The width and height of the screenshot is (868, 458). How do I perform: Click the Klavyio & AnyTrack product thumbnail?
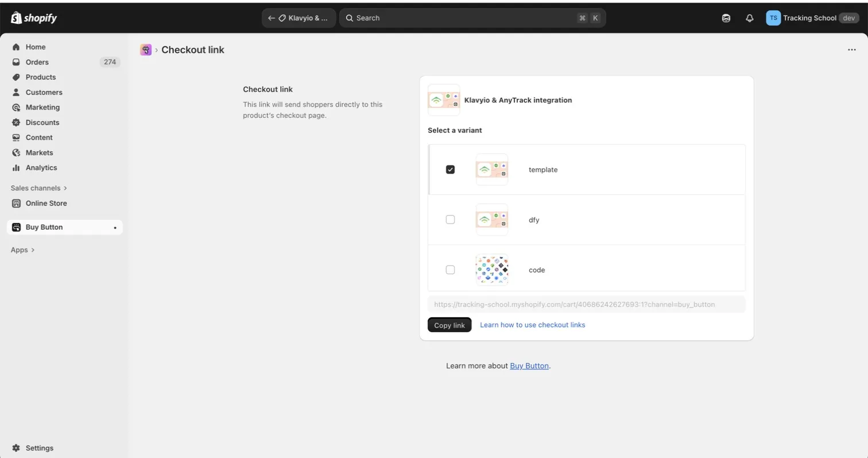pos(444,100)
